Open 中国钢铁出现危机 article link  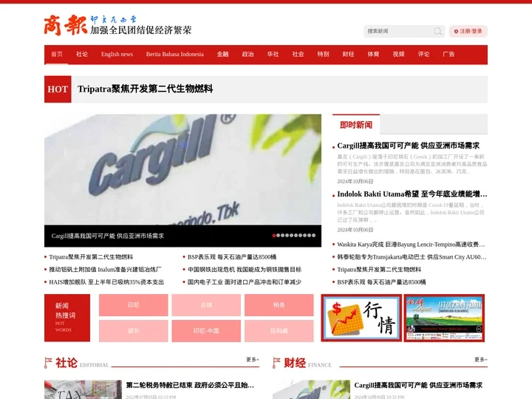point(245,270)
